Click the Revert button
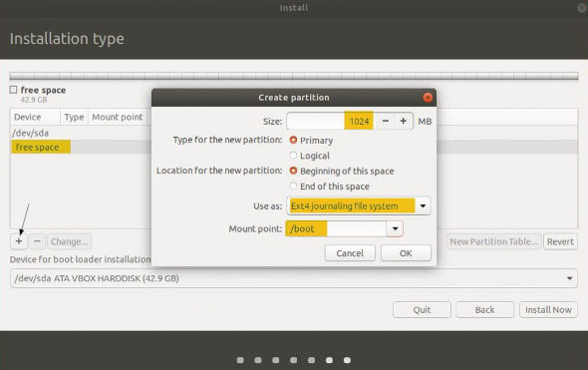 coord(560,241)
